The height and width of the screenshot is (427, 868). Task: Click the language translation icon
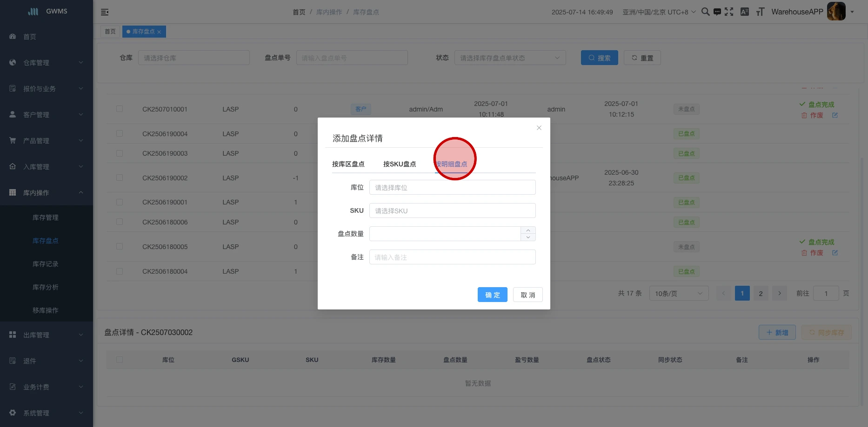tap(745, 12)
